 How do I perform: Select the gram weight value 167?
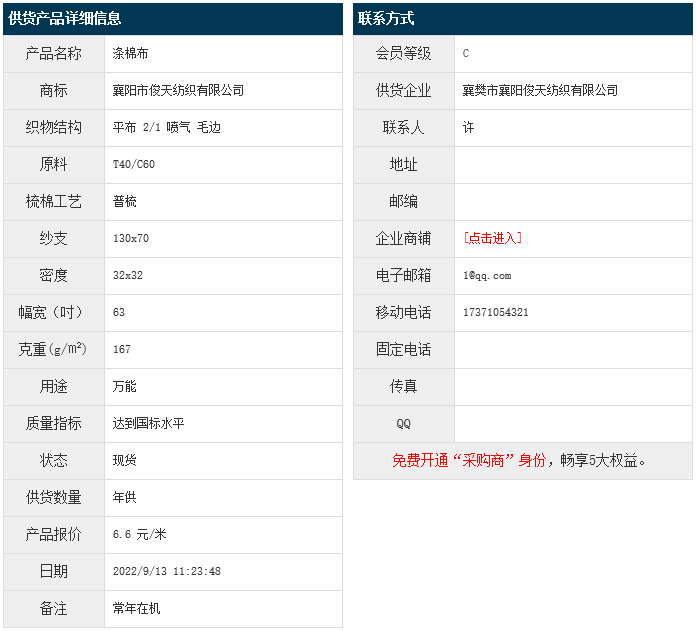122,349
